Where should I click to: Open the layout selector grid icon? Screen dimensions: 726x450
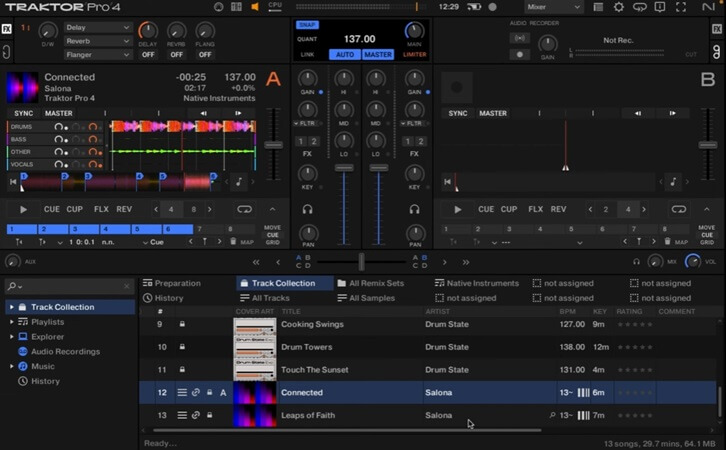tap(236, 6)
